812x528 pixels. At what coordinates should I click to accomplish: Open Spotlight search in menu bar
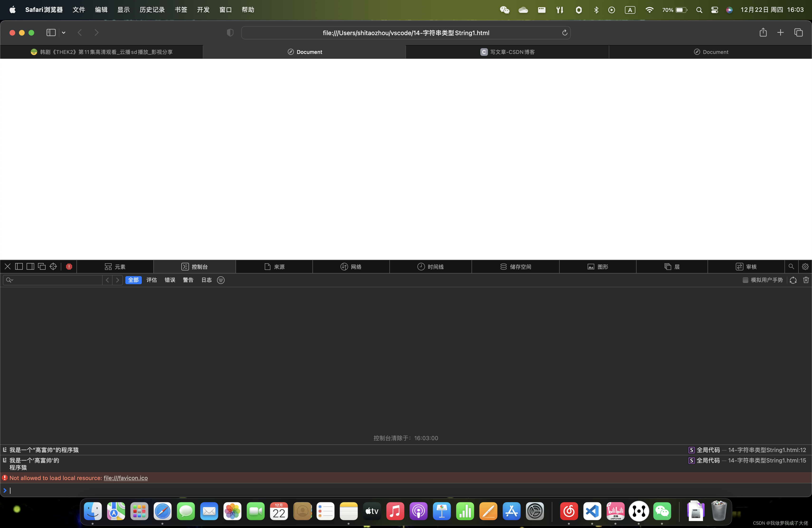click(699, 10)
